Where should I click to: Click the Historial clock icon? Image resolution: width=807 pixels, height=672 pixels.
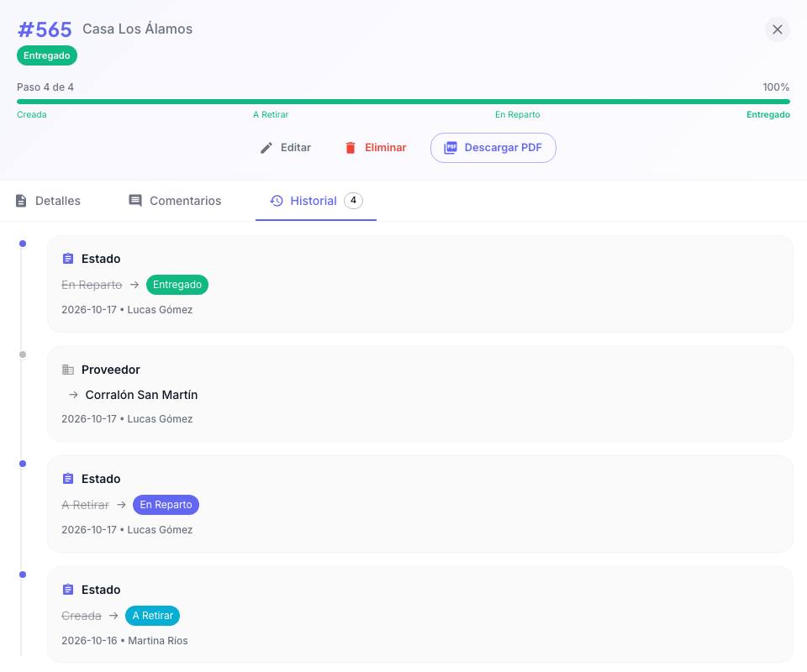(x=277, y=201)
